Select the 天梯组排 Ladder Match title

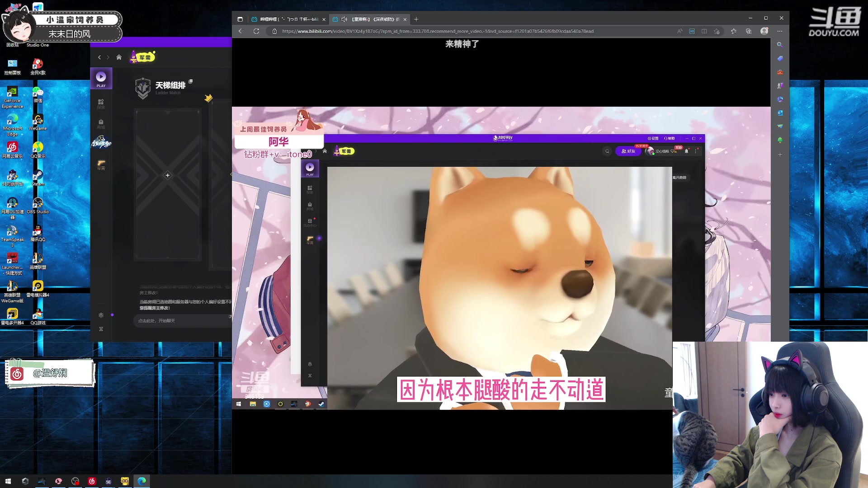tap(170, 85)
